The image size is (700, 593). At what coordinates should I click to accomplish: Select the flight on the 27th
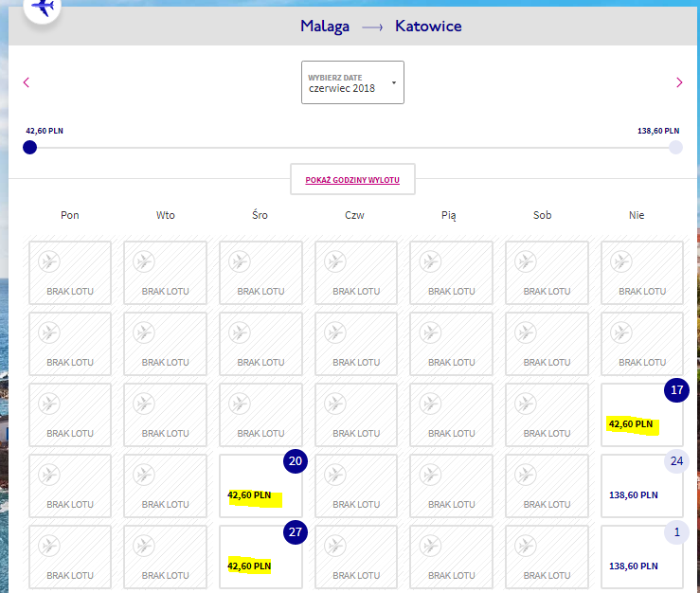tap(260, 557)
